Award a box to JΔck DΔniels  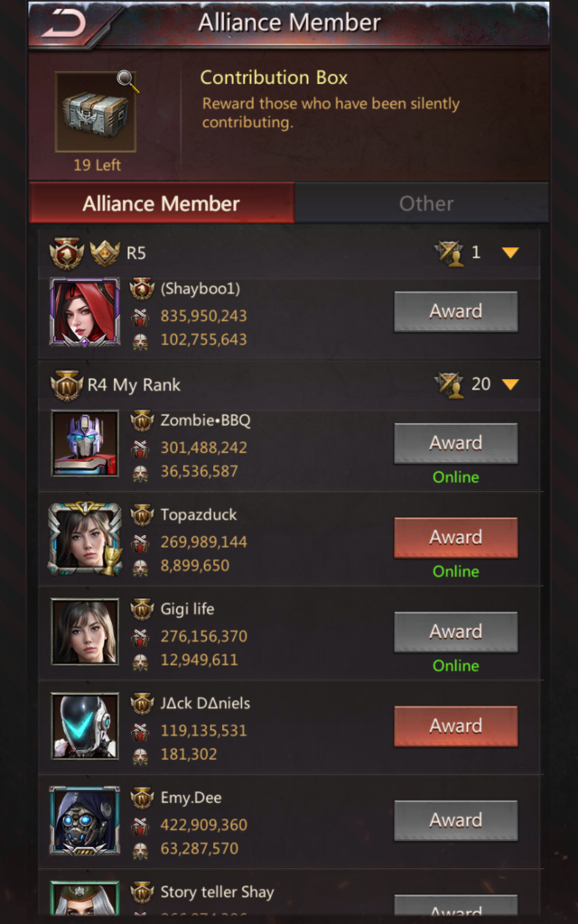pyautogui.click(x=456, y=726)
